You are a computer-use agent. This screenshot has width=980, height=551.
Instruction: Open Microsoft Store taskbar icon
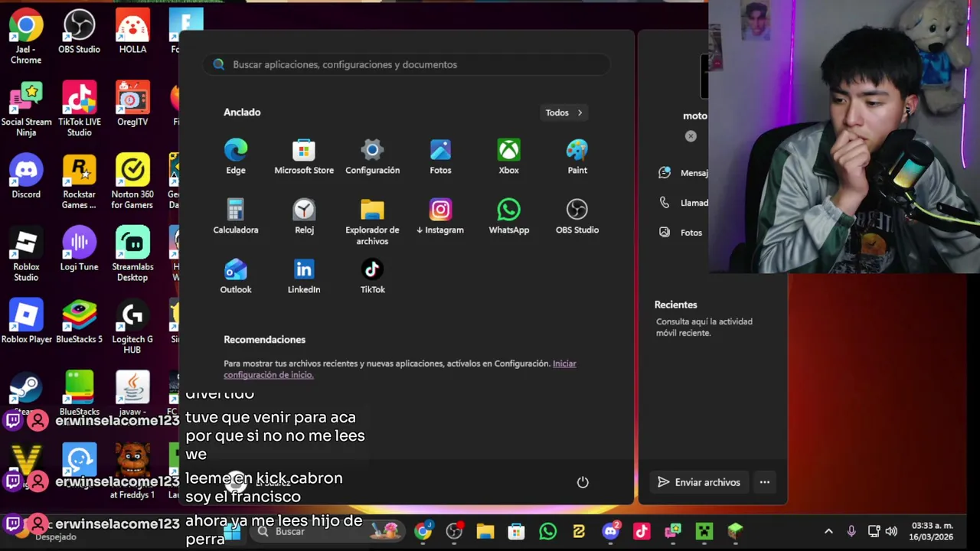[x=516, y=531]
